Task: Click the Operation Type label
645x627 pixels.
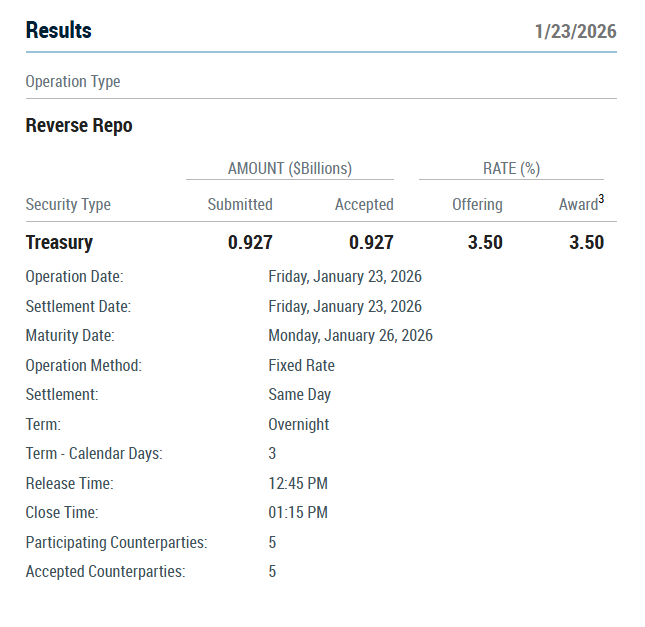Action: click(73, 81)
